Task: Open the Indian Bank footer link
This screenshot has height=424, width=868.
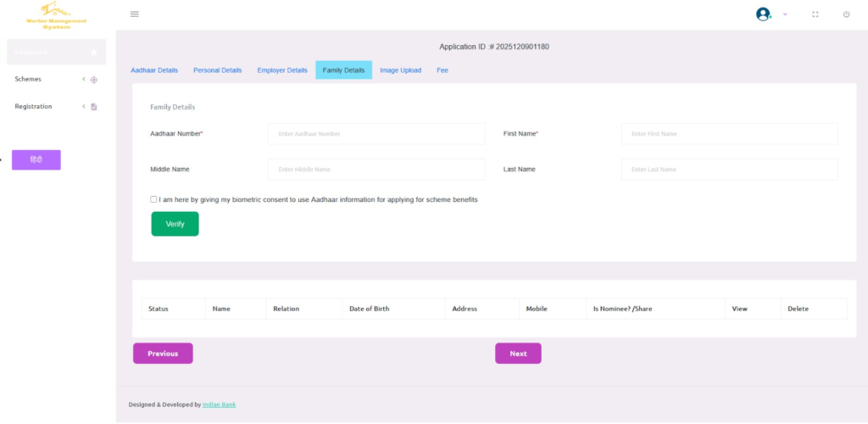Action: coord(219,404)
